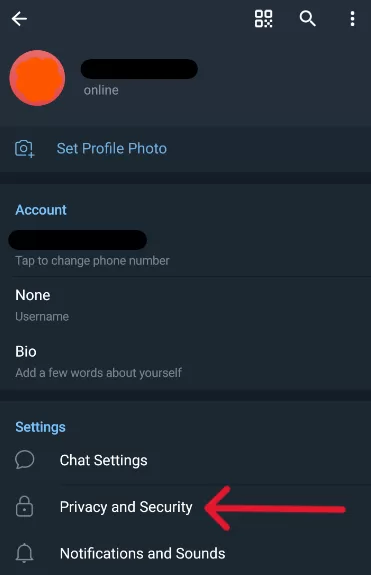This screenshot has height=575, width=371.
Task: Tap the Privacy and Security lock icon
Action: point(24,506)
